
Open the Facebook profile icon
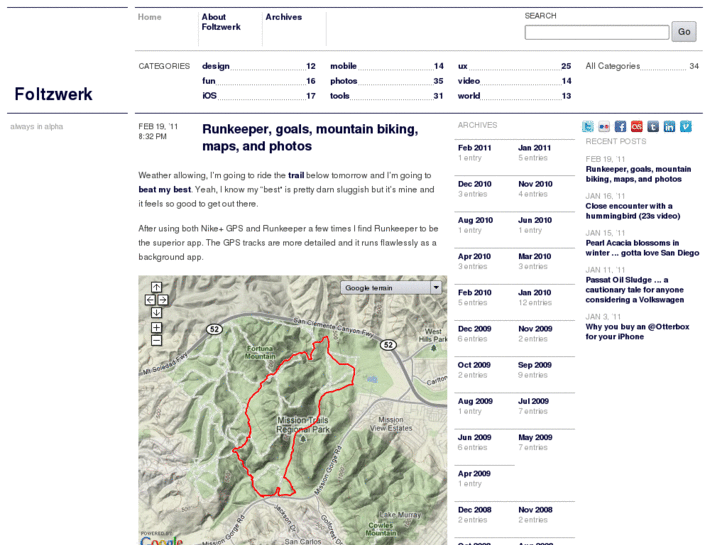click(620, 127)
